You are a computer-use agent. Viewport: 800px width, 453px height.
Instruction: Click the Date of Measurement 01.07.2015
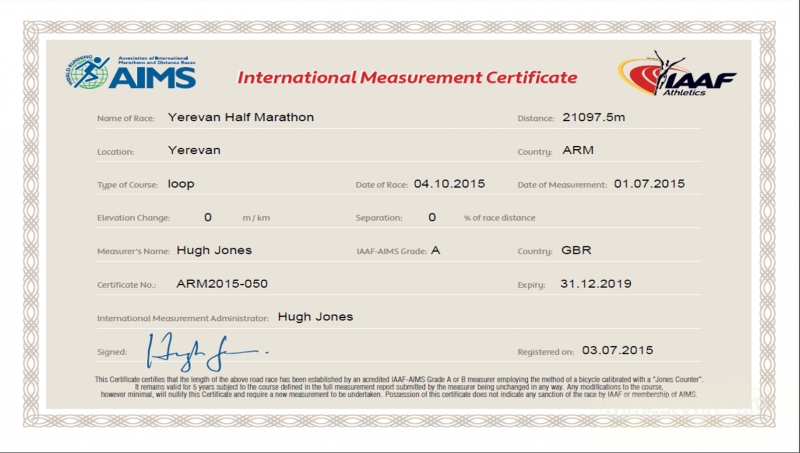[x=650, y=184]
